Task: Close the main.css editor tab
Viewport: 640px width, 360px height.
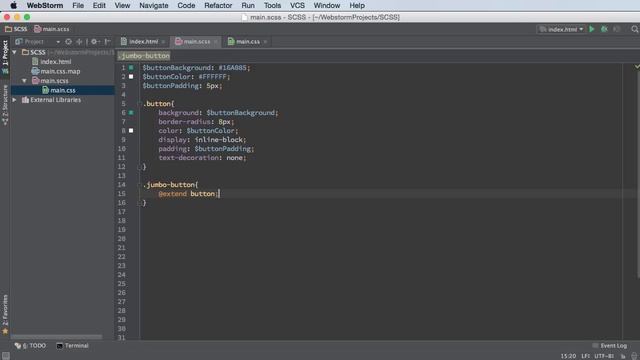Action: (265, 42)
